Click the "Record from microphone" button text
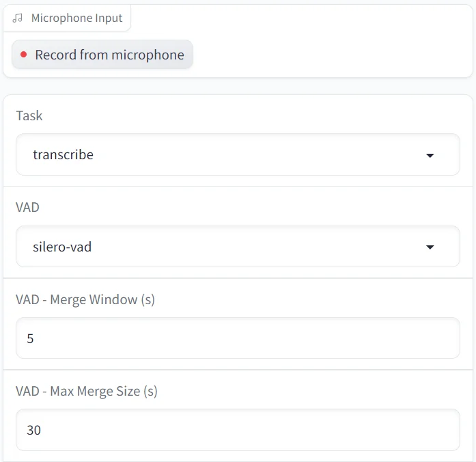This screenshot has height=462, width=476. pos(109,55)
